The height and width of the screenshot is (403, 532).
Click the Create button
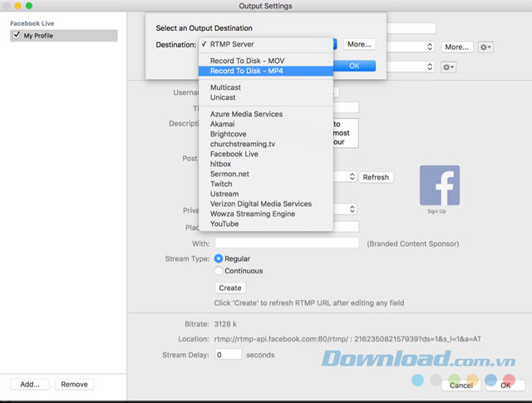coord(230,288)
